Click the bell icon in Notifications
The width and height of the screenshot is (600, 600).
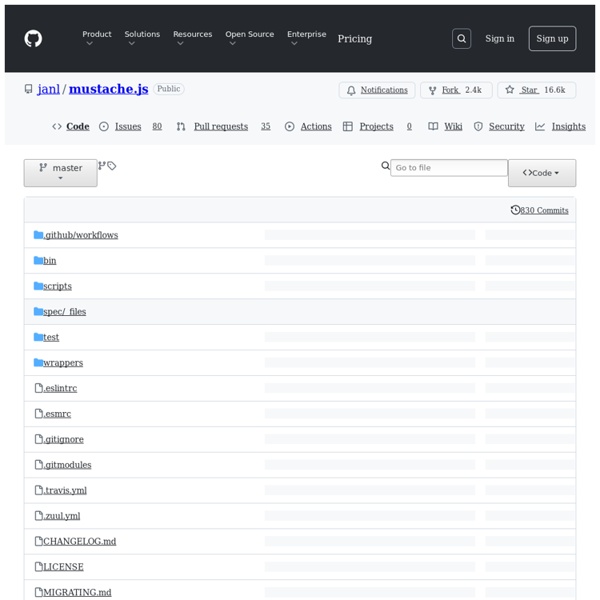tap(351, 90)
